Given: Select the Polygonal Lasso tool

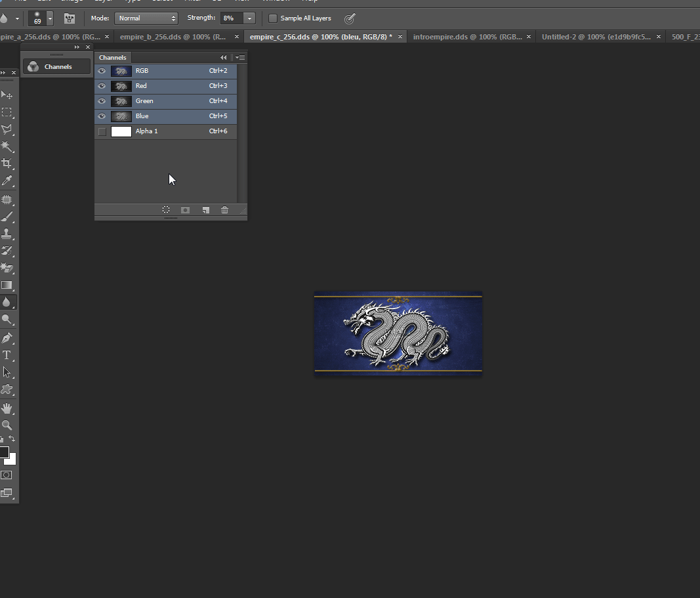Looking at the screenshot, I should click(7, 129).
